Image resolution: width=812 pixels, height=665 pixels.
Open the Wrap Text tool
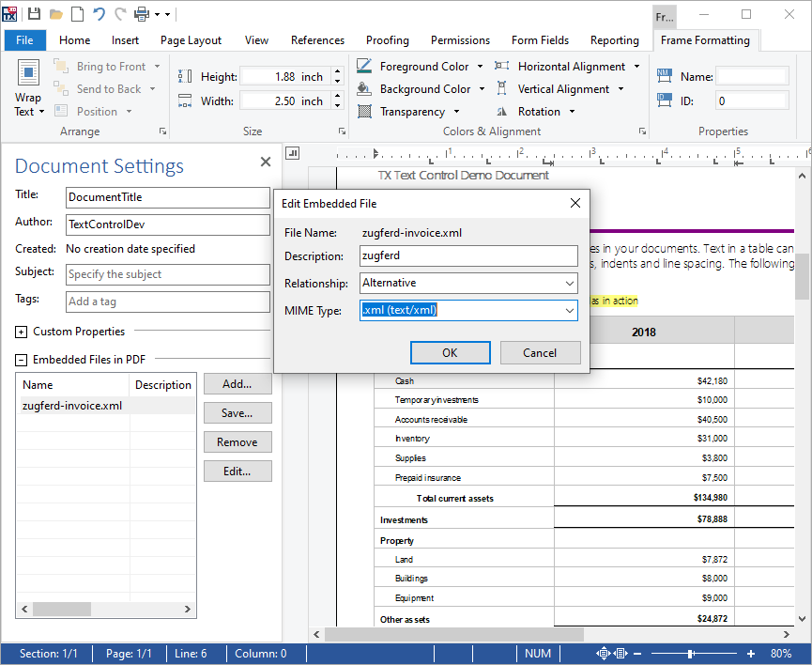pyautogui.click(x=28, y=89)
